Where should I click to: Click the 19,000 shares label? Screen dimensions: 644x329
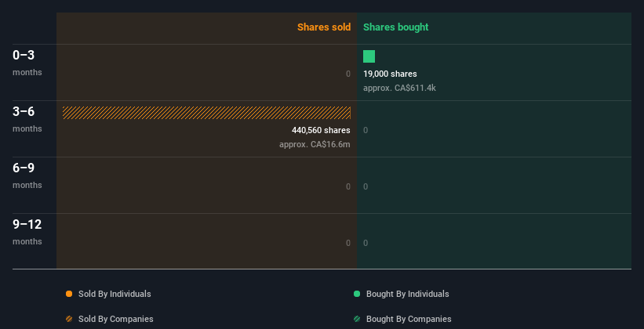coord(390,74)
